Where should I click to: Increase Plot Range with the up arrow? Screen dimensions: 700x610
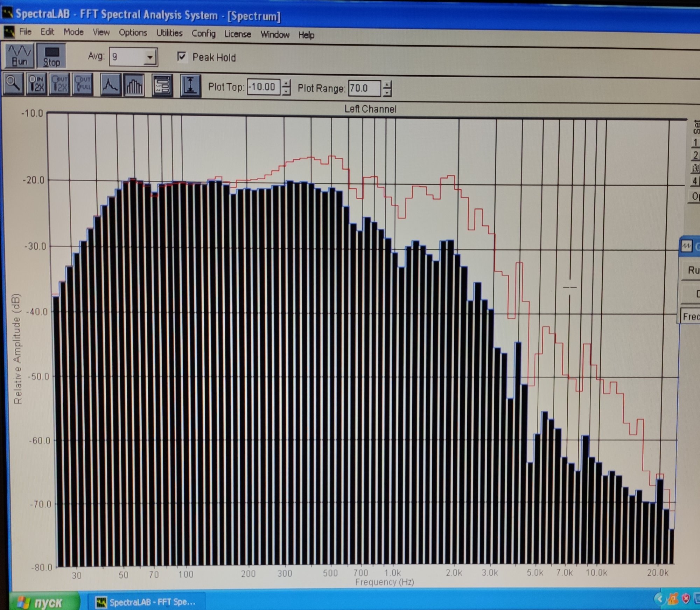[387, 84]
